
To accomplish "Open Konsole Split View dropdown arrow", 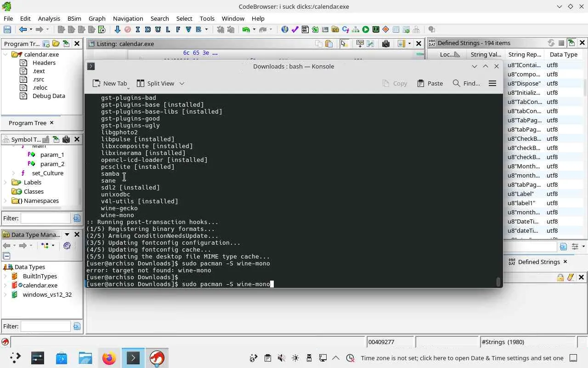I will (x=182, y=83).
